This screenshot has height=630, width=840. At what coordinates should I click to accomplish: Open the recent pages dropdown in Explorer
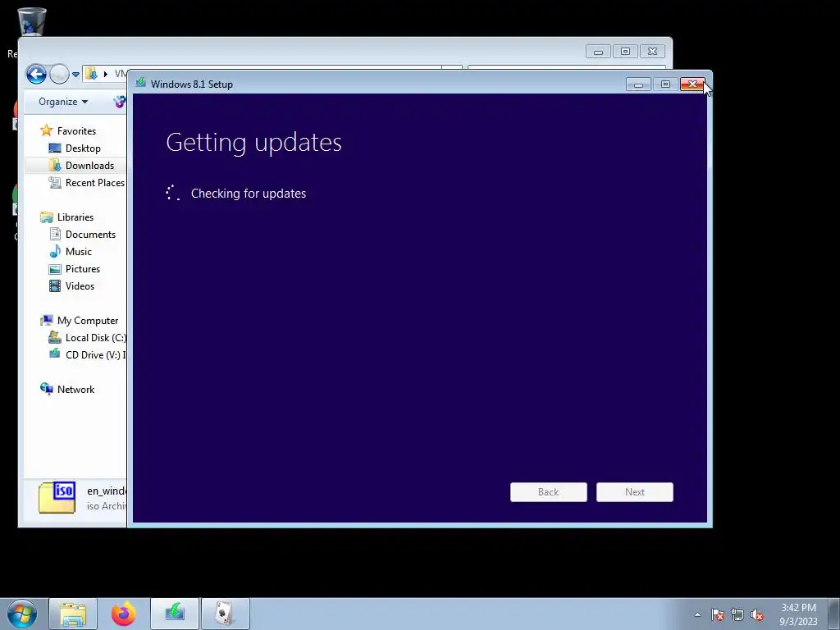pos(75,75)
